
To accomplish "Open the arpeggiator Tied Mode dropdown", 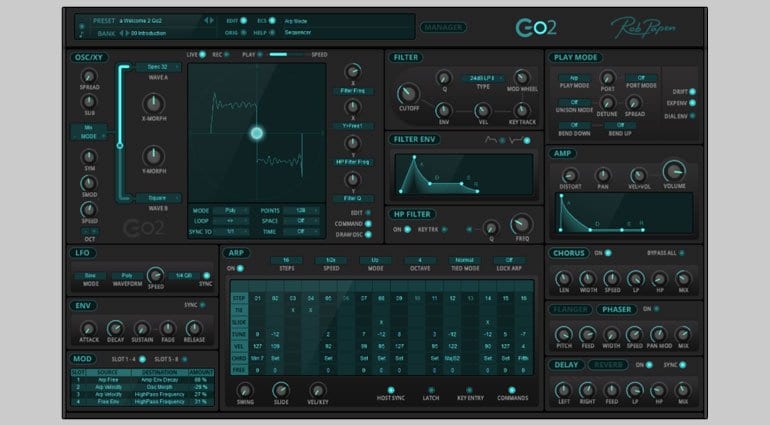I will 465,260.
